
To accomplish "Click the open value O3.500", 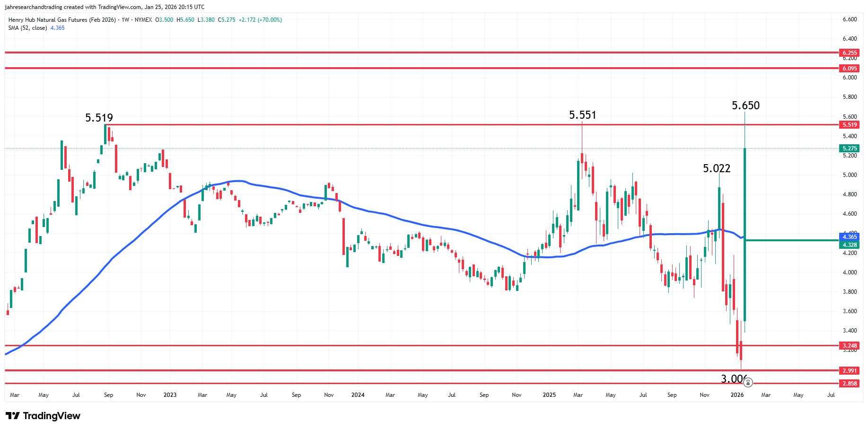I will 164,20.
